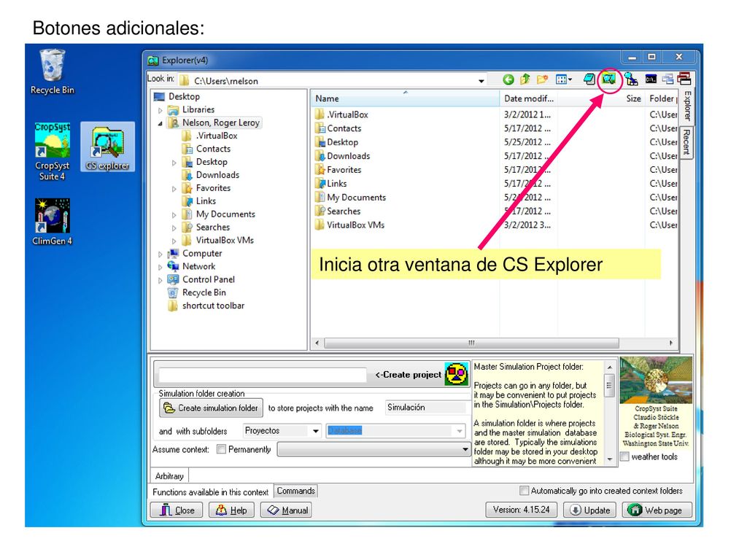Open the Look in path dropdown
This screenshot has height=560, width=747.
(481, 81)
